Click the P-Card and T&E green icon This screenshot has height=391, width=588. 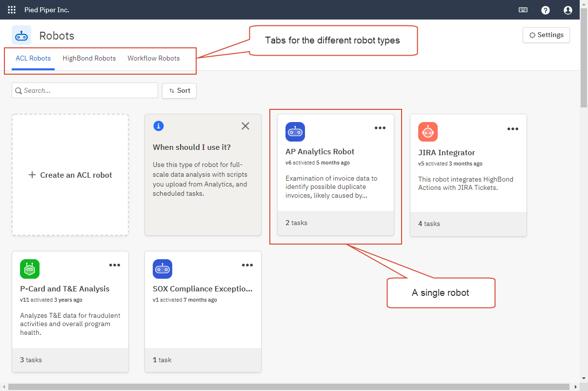click(x=30, y=269)
